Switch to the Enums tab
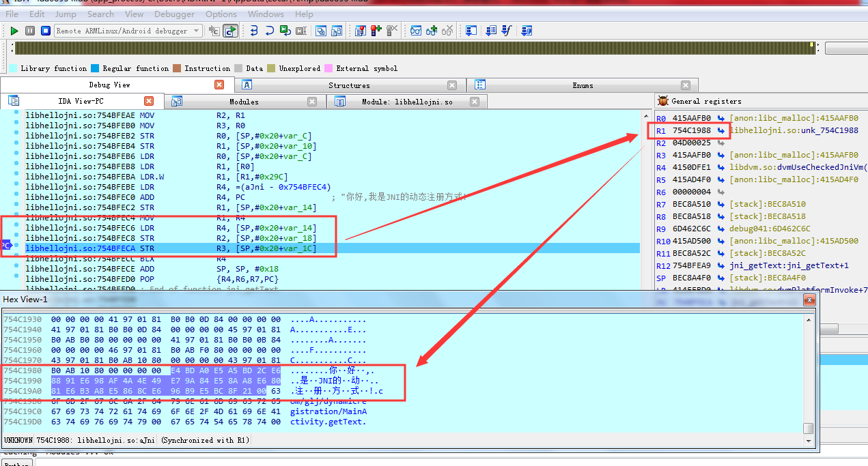 [x=582, y=85]
